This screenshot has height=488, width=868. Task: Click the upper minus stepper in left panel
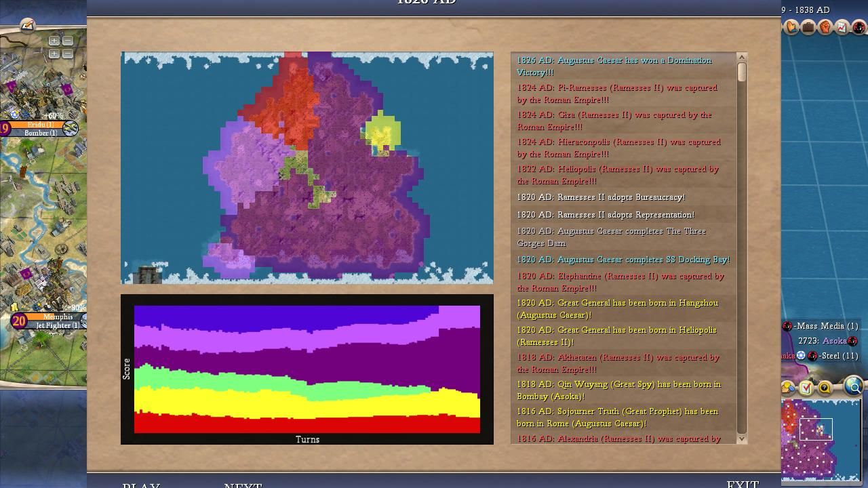point(67,41)
